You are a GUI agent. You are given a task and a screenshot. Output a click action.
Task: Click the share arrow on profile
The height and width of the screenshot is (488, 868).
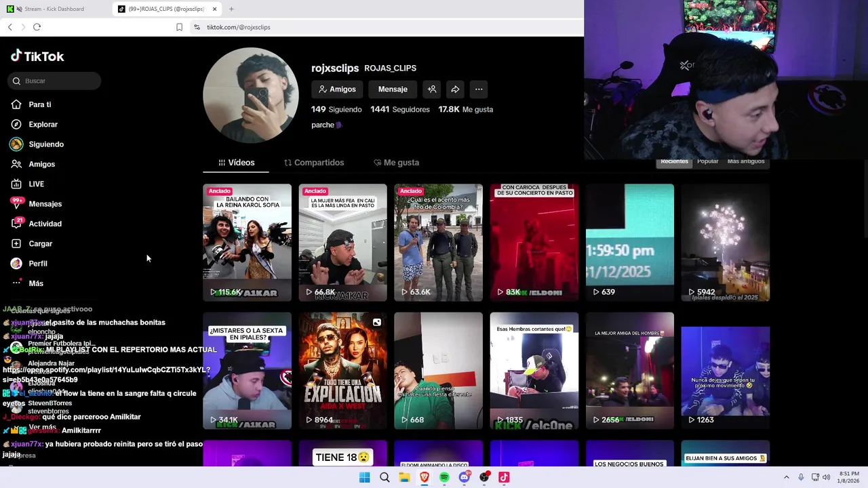455,89
